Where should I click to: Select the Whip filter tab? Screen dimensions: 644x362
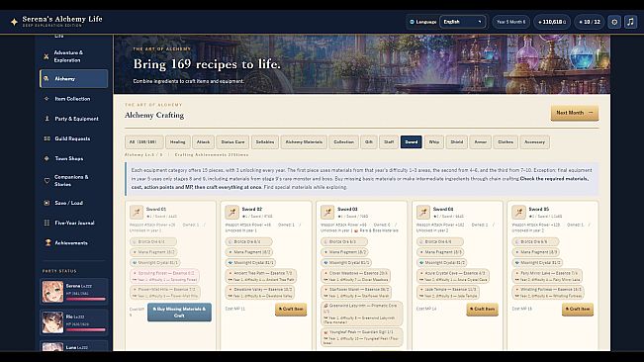coord(434,142)
